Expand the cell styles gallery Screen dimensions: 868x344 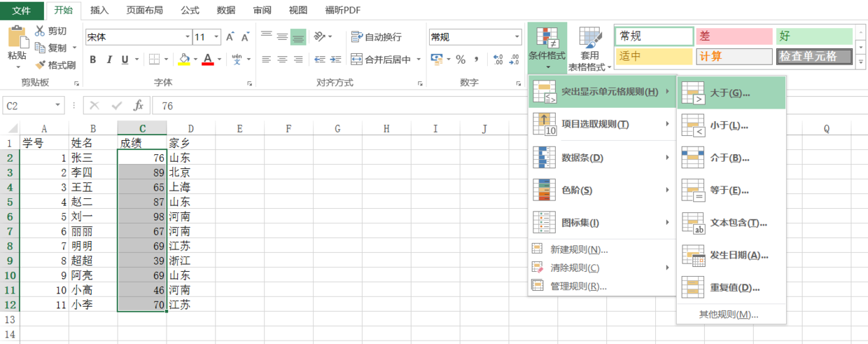coord(861,62)
